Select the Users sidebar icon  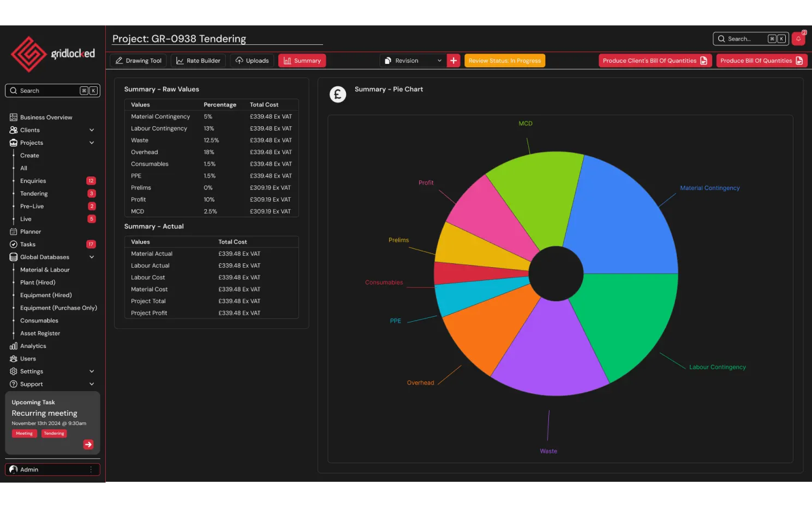[x=13, y=358]
